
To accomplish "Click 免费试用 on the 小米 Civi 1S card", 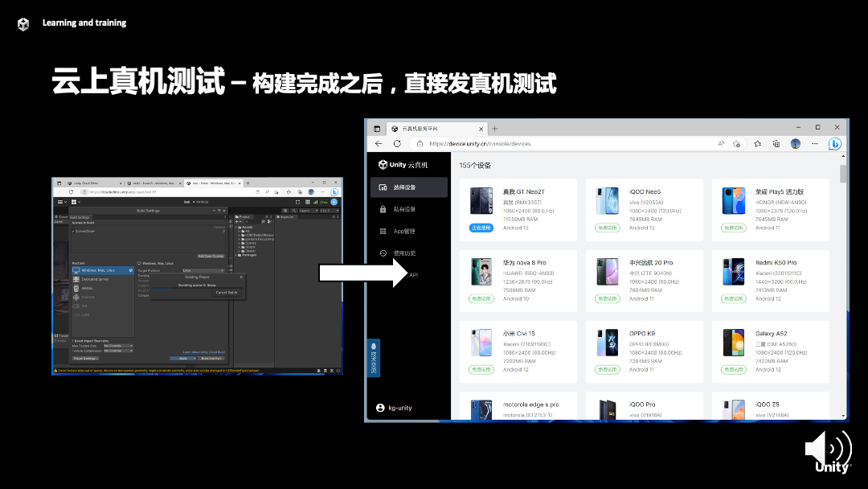I will 481,369.
